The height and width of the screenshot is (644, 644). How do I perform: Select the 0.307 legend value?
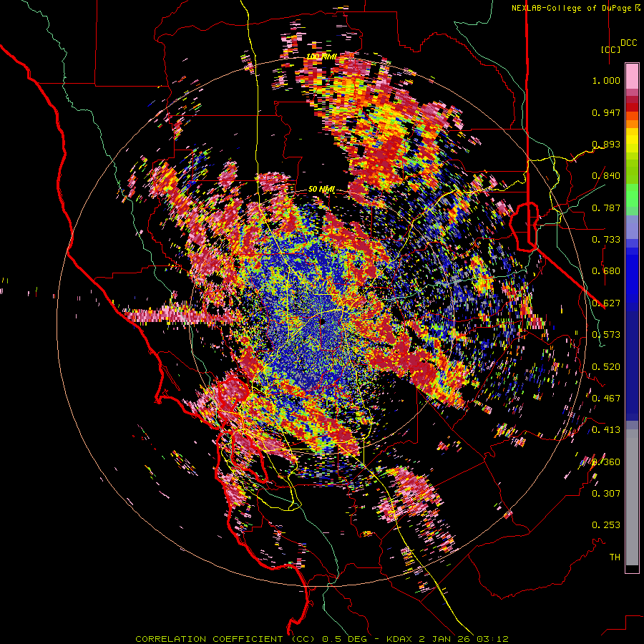tap(606, 494)
